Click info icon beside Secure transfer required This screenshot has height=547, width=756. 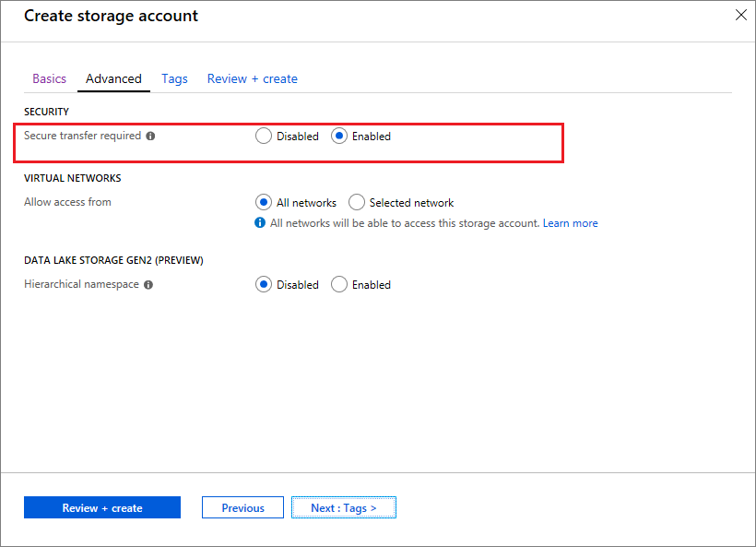click(x=150, y=136)
